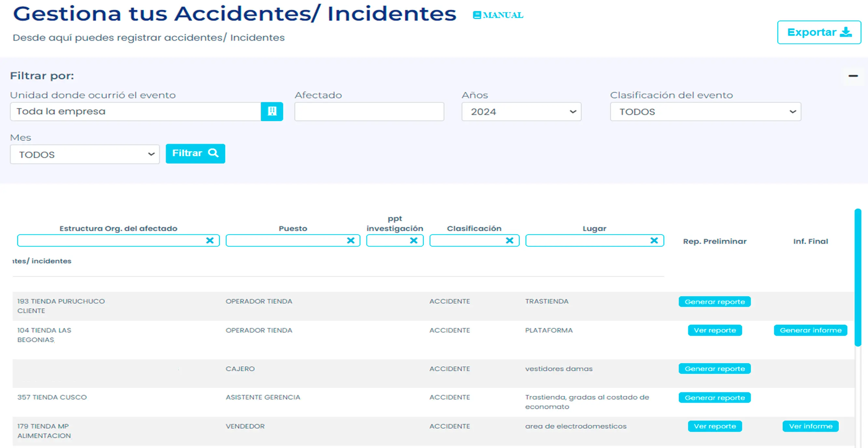Select the 179 TIENDA MP ALIMENTACION cell
The width and height of the screenshot is (868, 448).
click(44, 431)
